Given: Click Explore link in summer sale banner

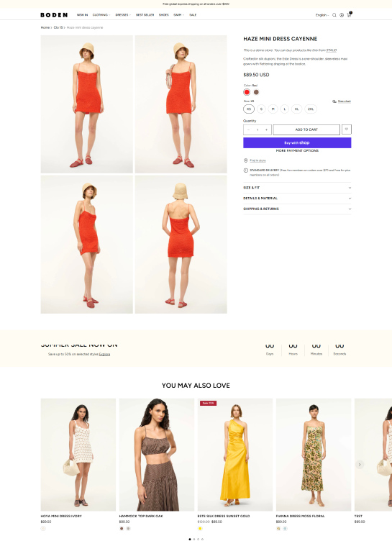Looking at the screenshot, I should coord(104,354).
